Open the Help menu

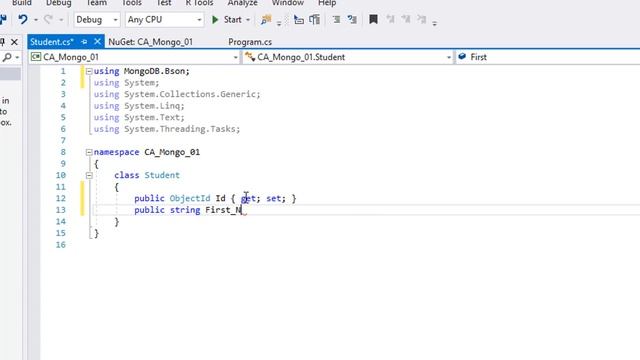(x=327, y=3)
